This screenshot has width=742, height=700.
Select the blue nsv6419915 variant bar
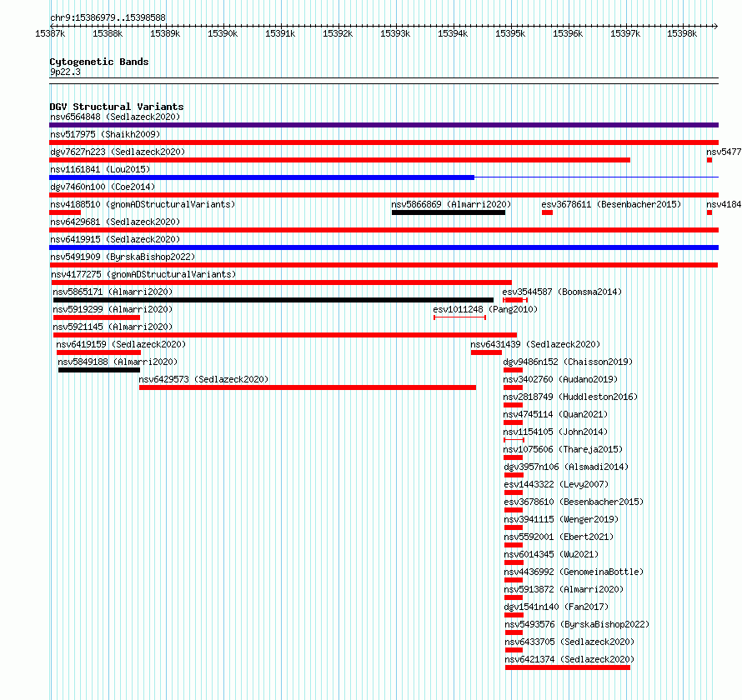pos(384,247)
